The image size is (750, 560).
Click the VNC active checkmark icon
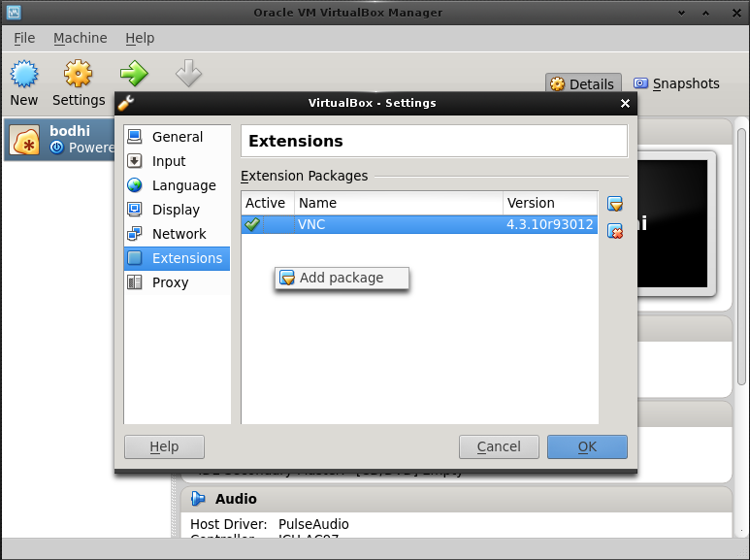tap(252, 224)
